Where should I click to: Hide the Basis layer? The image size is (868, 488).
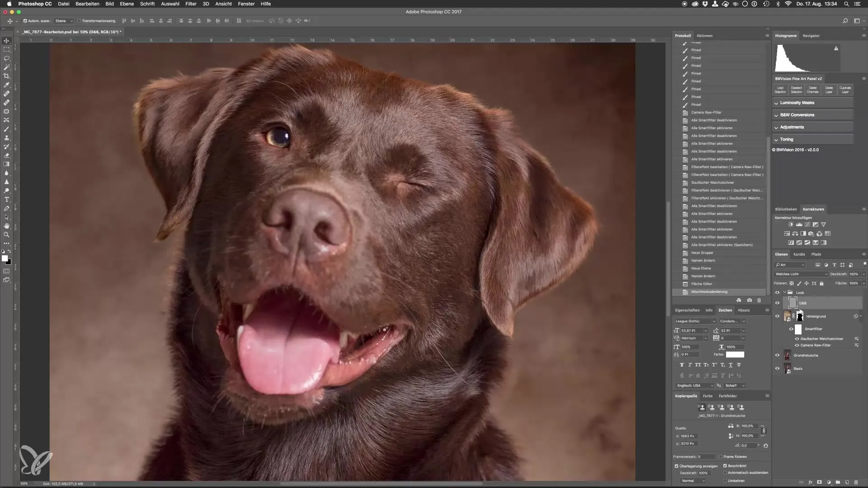pyautogui.click(x=777, y=368)
